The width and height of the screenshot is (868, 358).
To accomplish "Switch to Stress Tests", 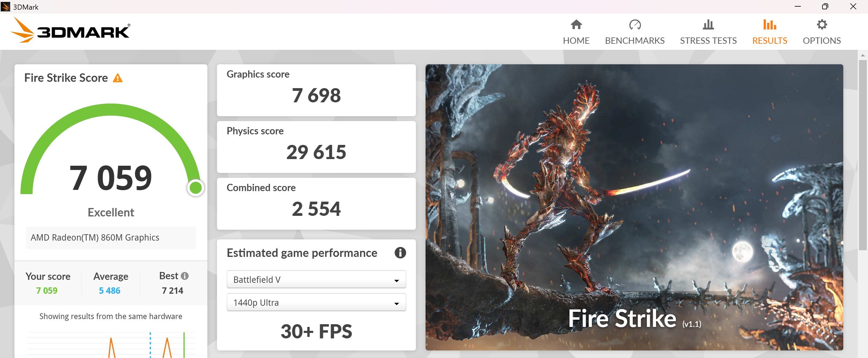I will 708,31.
